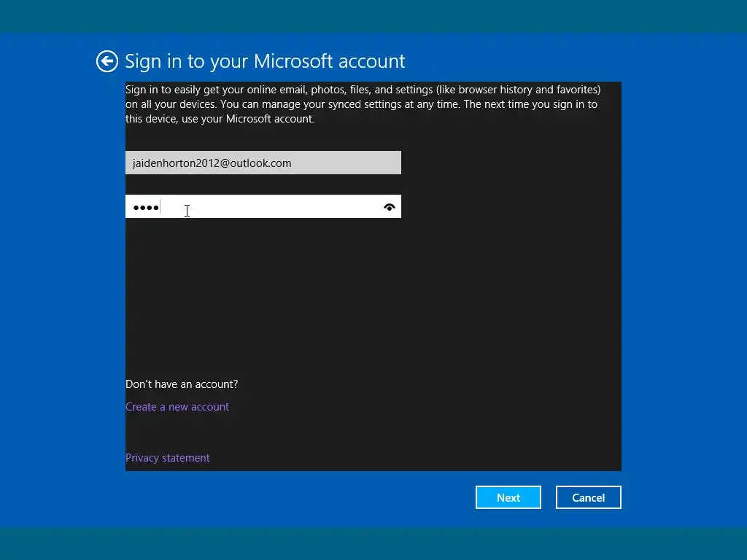Open the Privacy statement link
The width and height of the screenshot is (747, 560).
tap(167, 458)
